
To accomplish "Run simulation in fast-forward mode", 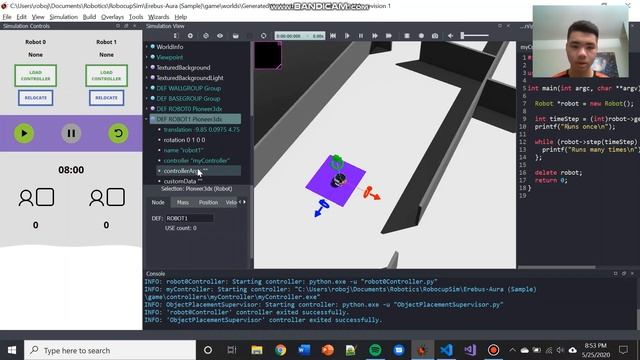I will click(375, 36).
